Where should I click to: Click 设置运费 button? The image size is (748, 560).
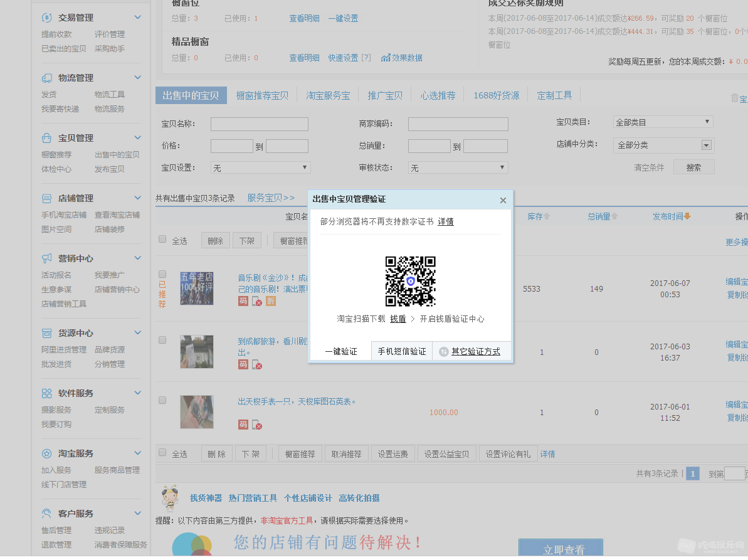(392, 455)
